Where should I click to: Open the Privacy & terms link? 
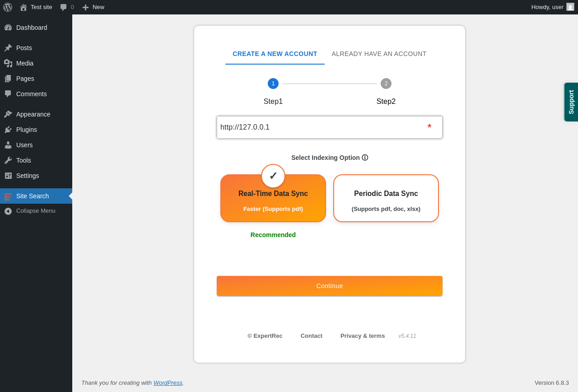(363, 336)
